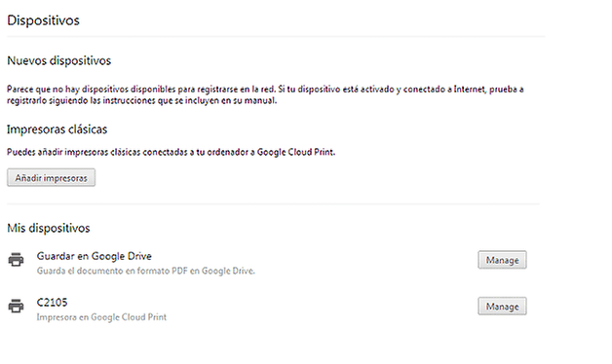The width and height of the screenshot is (612, 364).
Task: Click the printer icon beside Guardar en Google Drive
Action: coord(16,260)
